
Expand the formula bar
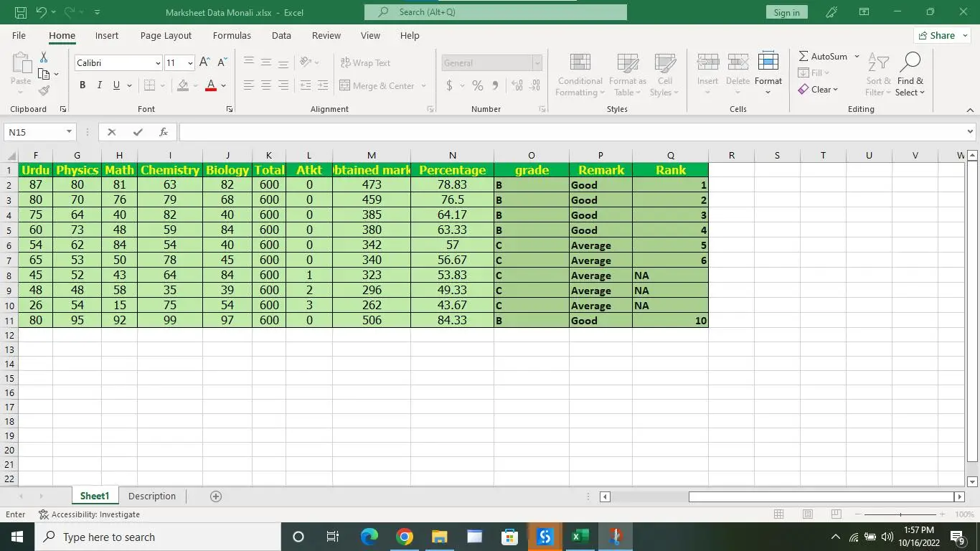[x=970, y=132]
